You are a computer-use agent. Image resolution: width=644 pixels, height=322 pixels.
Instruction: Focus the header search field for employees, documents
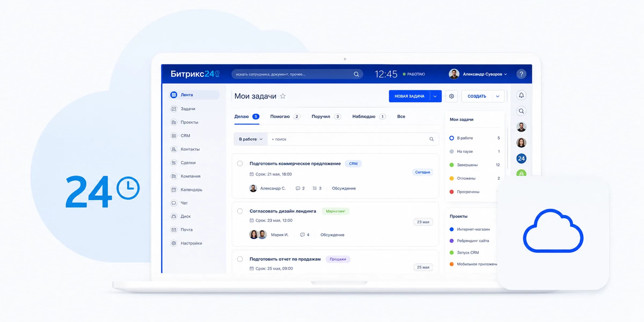point(297,74)
